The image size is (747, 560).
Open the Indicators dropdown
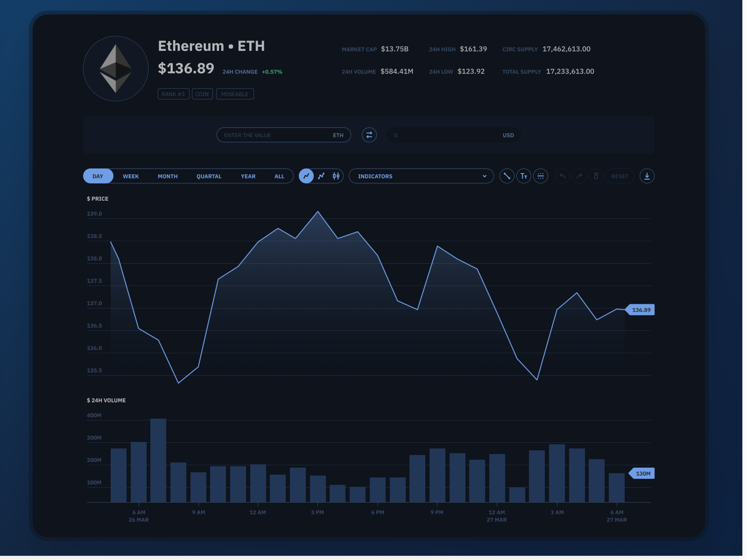421,176
